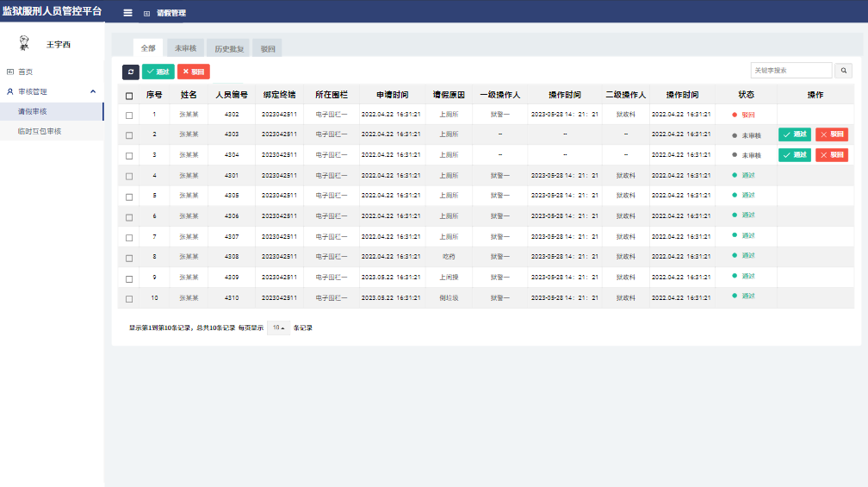Click the bulk 驳回 button in toolbar
The height and width of the screenshot is (487, 868).
pos(193,72)
